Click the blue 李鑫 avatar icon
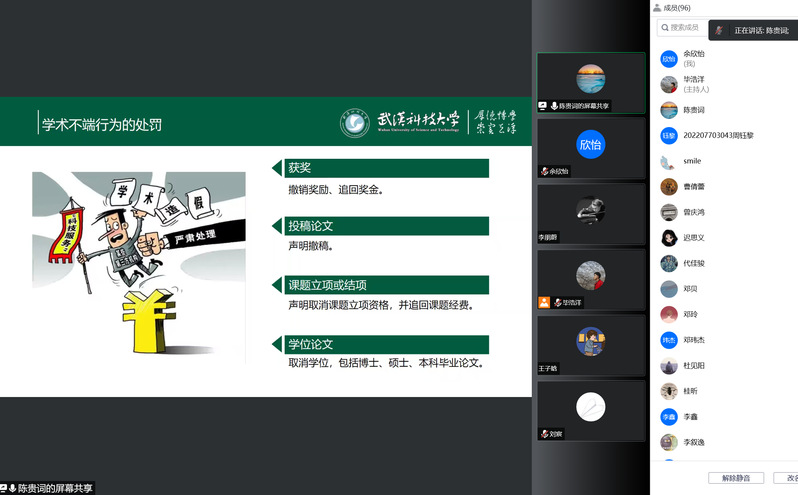 point(669,417)
